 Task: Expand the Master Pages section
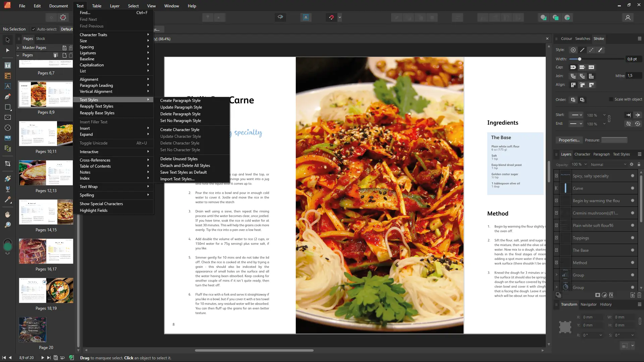click(18, 48)
